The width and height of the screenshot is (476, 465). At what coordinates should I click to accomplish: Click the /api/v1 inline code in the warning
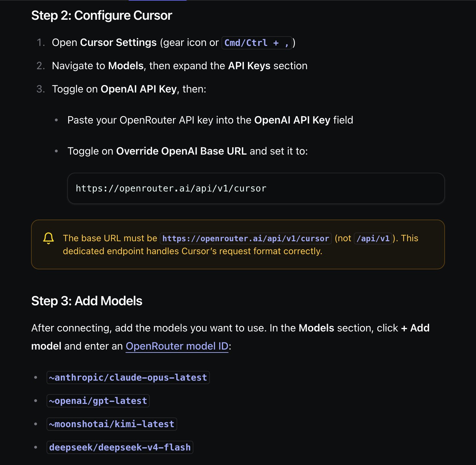coord(373,238)
